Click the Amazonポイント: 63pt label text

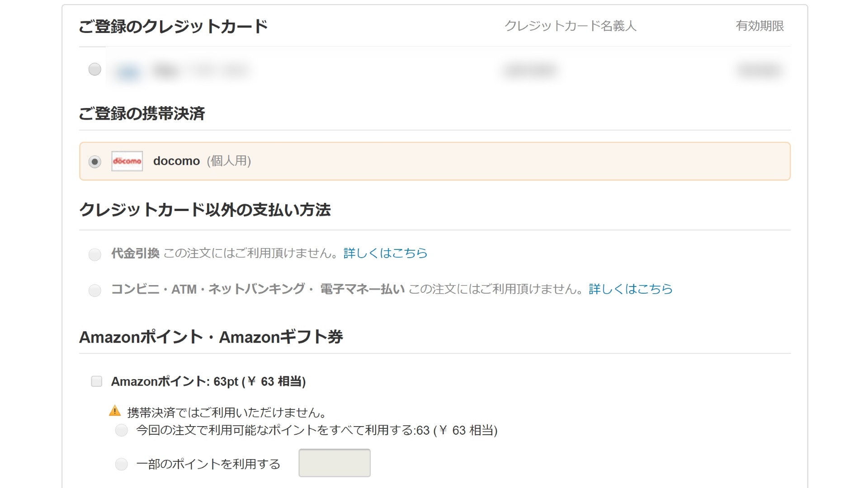[208, 382]
